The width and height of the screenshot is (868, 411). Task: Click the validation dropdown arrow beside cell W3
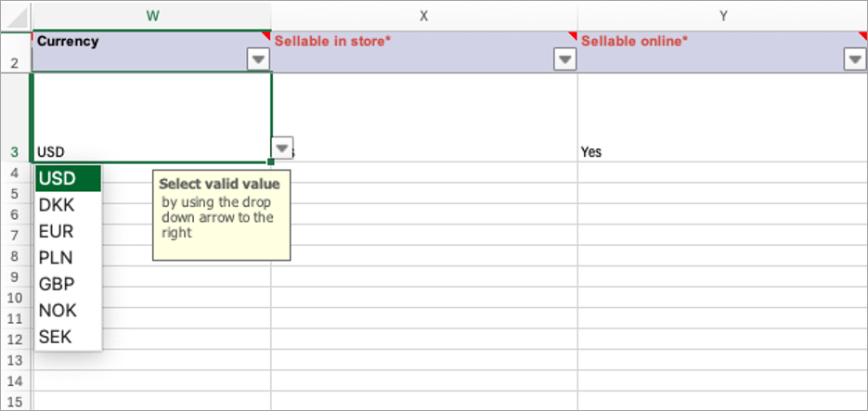(282, 149)
